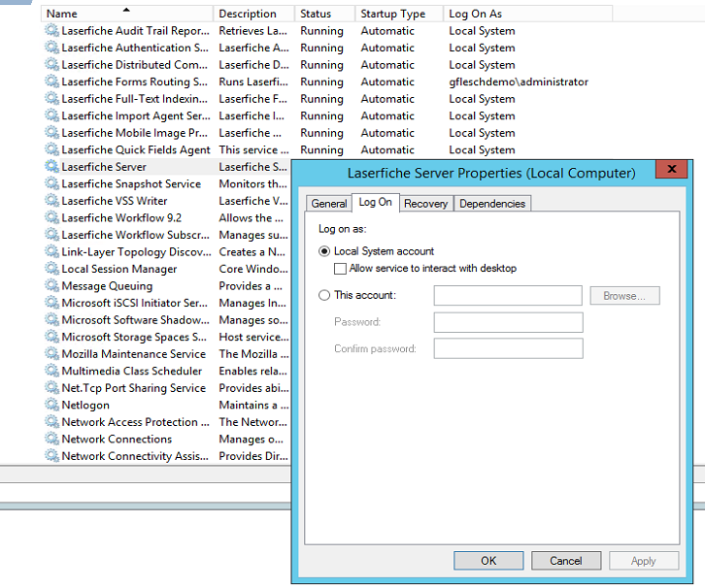Click Running status of Audit Trail row
The image size is (705, 588).
tap(322, 30)
